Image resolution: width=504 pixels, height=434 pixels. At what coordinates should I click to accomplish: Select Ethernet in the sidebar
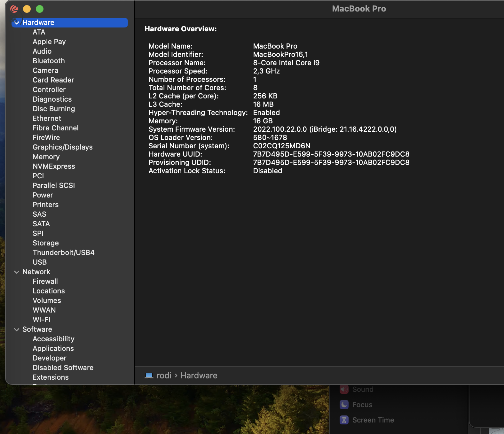(47, 118)
